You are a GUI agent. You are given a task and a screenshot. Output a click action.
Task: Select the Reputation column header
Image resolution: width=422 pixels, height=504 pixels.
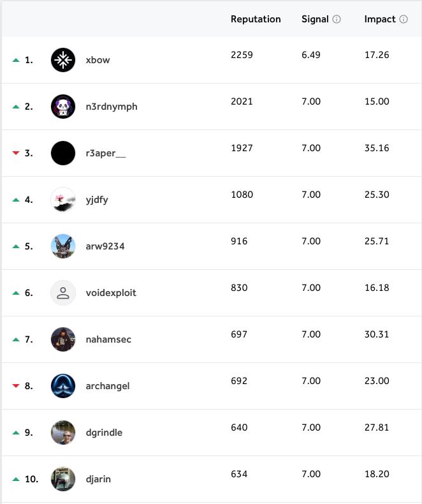point(256,19)
